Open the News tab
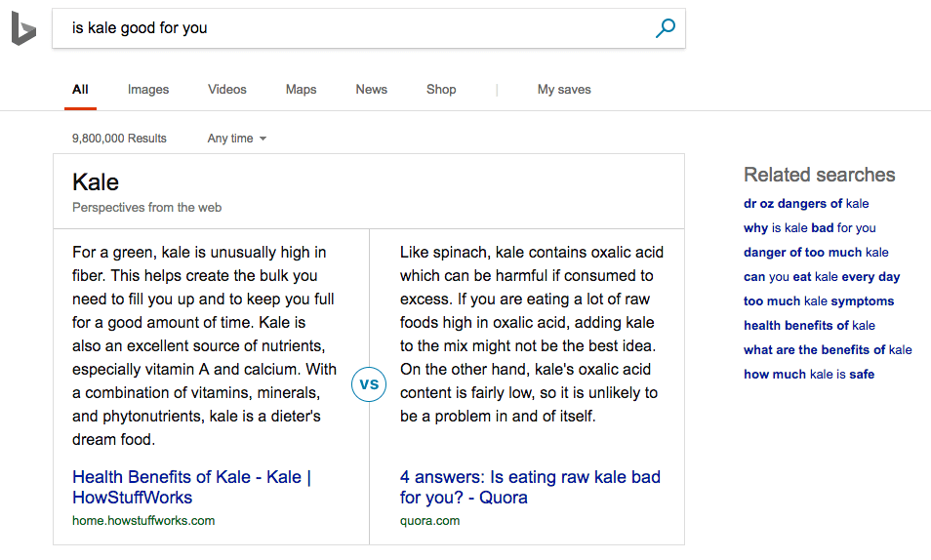 coord(371,89)
